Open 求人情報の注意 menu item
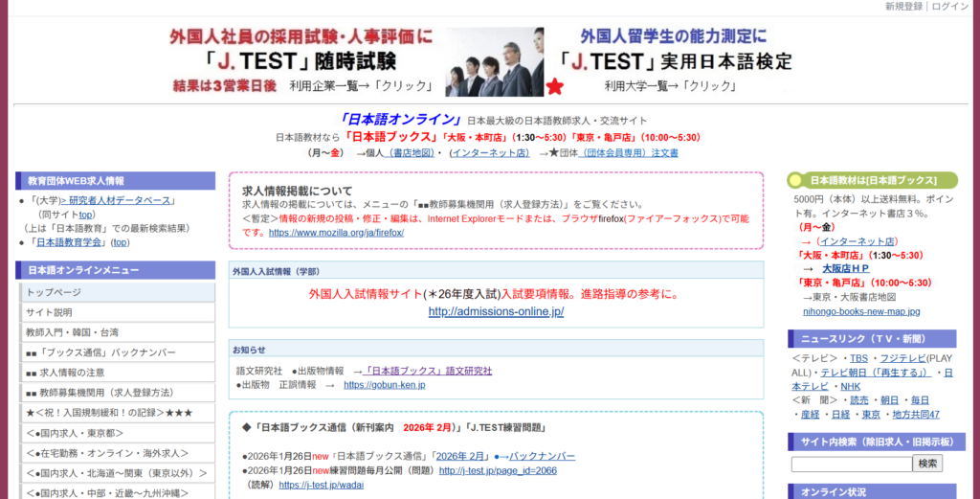This screenshot has height=499, width=980. coord(118,372)
